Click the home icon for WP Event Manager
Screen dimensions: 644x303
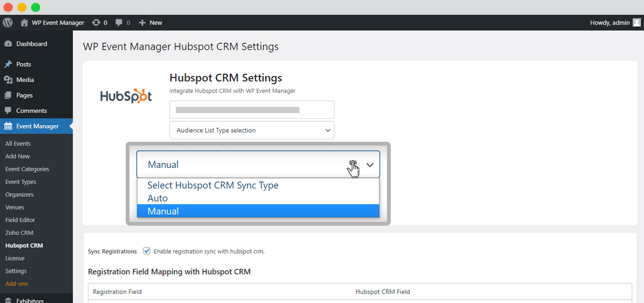pyautogui.click(x=24, y=22)
